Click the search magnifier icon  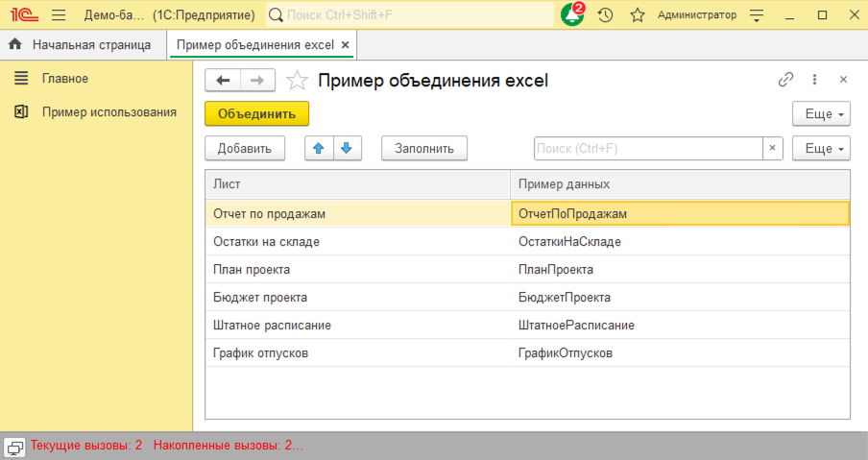pos(276,15)
